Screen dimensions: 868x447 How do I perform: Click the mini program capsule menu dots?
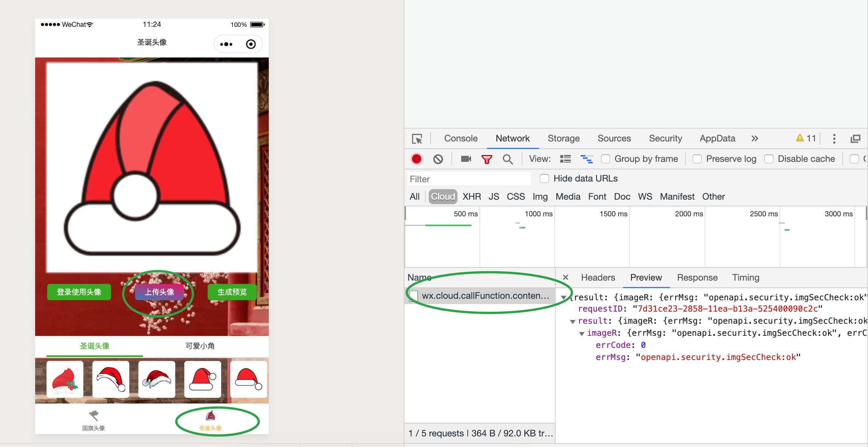(x=226, y=44)
